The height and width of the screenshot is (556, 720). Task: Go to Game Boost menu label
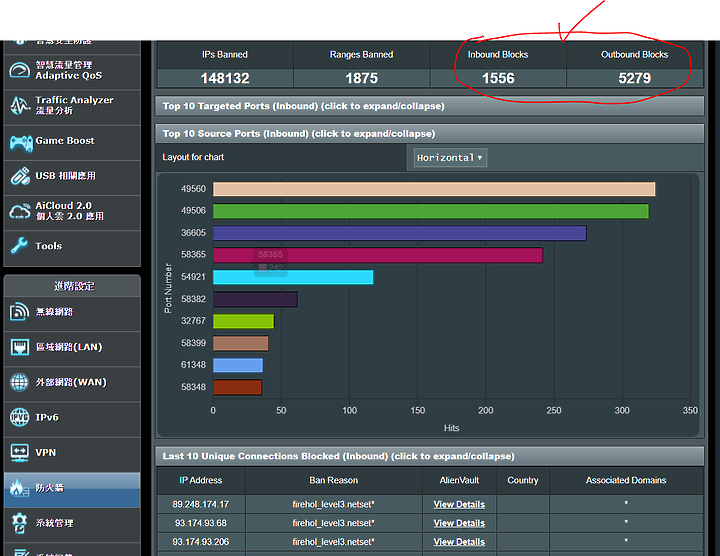coord(65,140)
